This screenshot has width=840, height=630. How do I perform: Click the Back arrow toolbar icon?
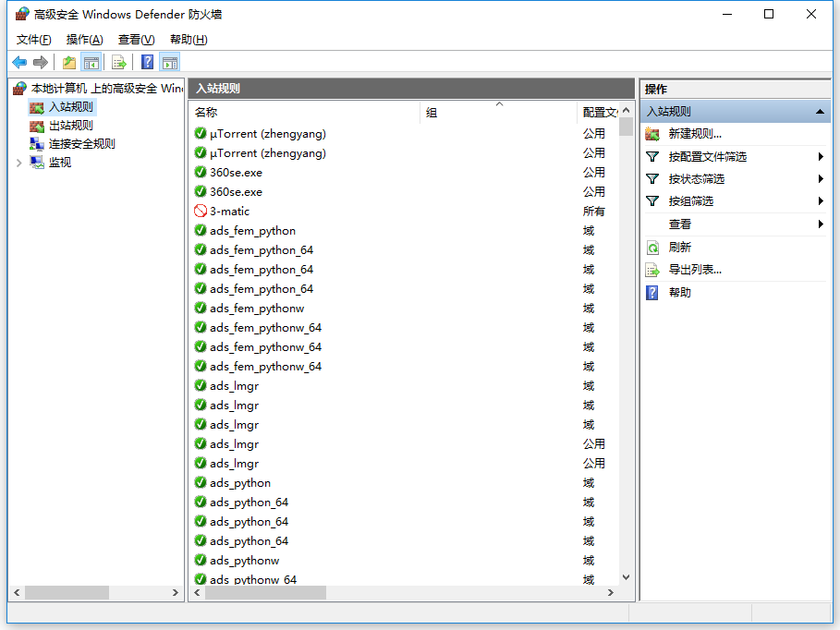[19, 63]
